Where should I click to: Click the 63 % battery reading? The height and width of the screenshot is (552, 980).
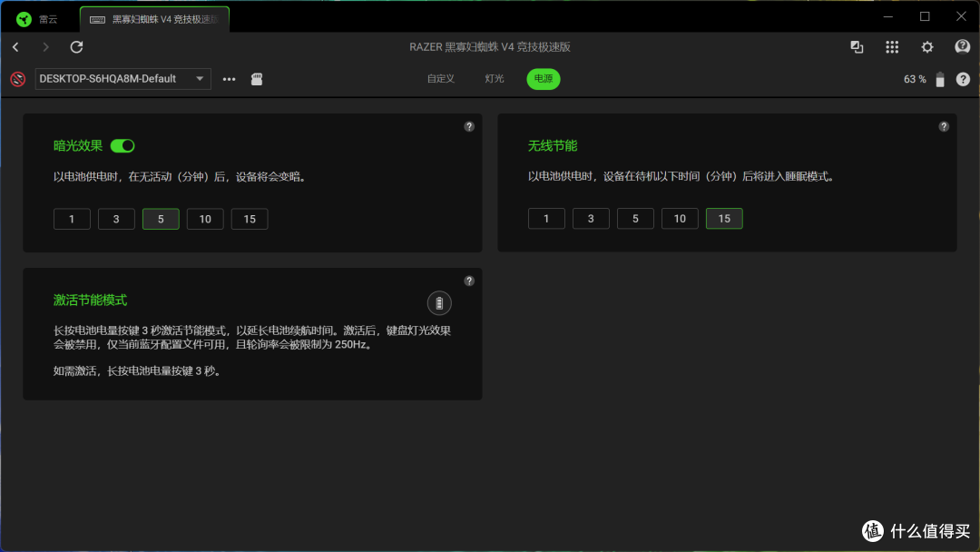tap(915, 79)
